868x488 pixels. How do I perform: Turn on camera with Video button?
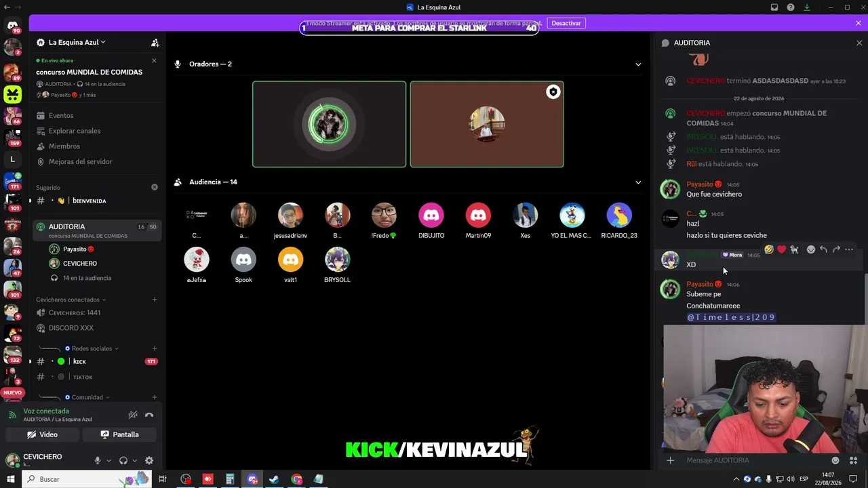(x=42, y=434)
